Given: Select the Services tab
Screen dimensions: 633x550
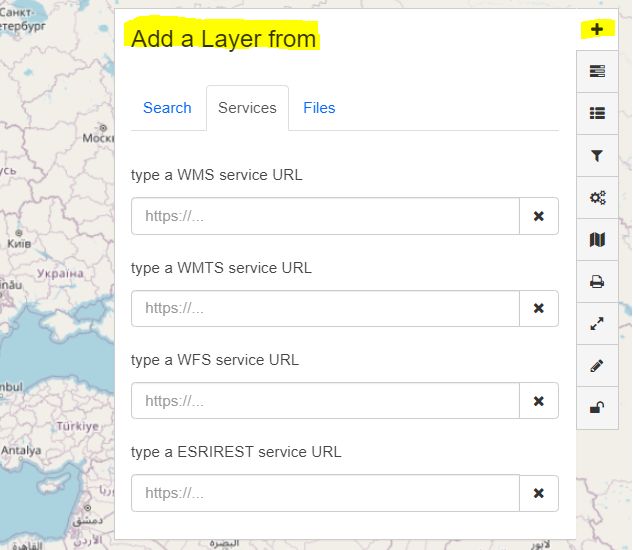Looking at the screenshot, I should pyautogui.click(x=247, y=108).
